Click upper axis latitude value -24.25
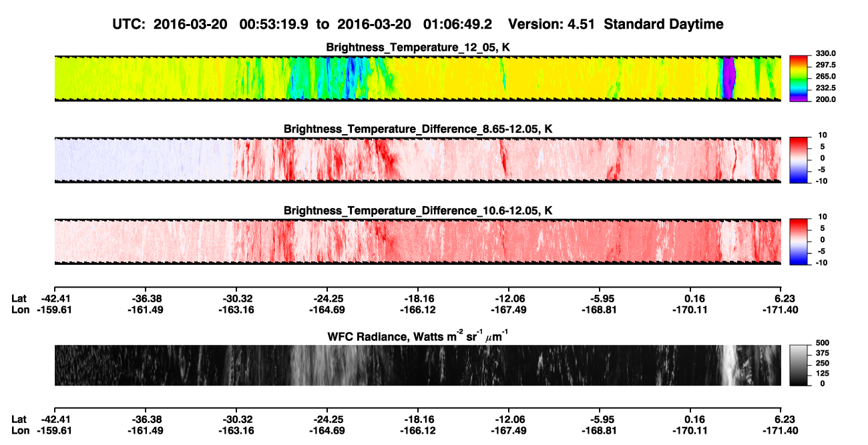Screen dimensions: 868x445 pos(327,299)
